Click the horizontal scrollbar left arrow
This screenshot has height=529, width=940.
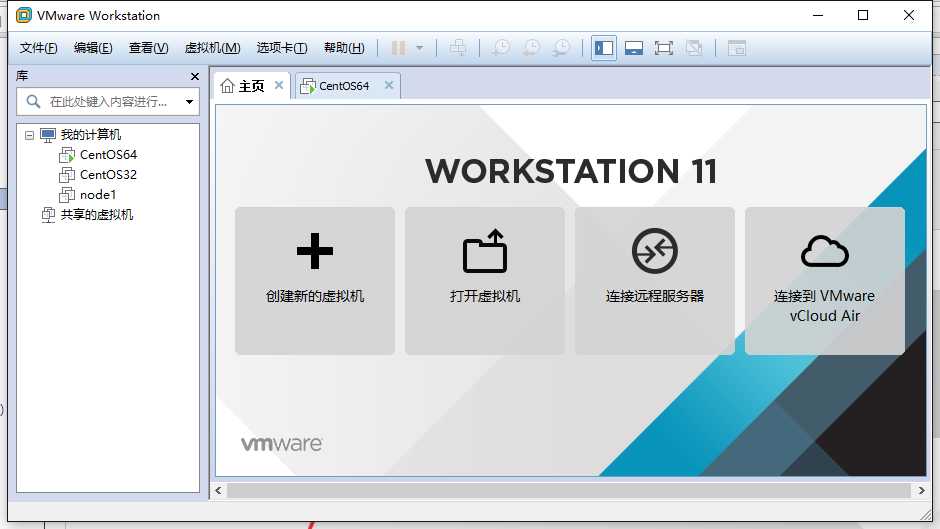pyautogui.click(x=218, y=491)
